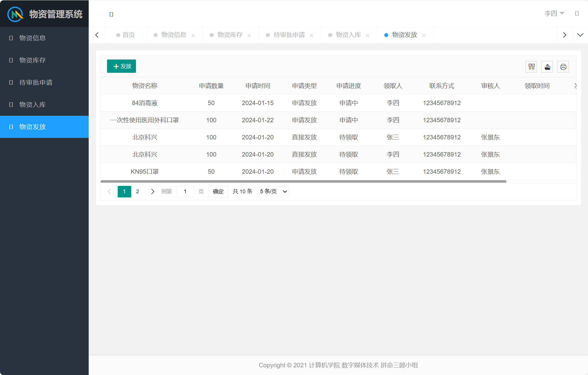Select the 物资信息 sidebar menu icon

(x=11, y=38)
